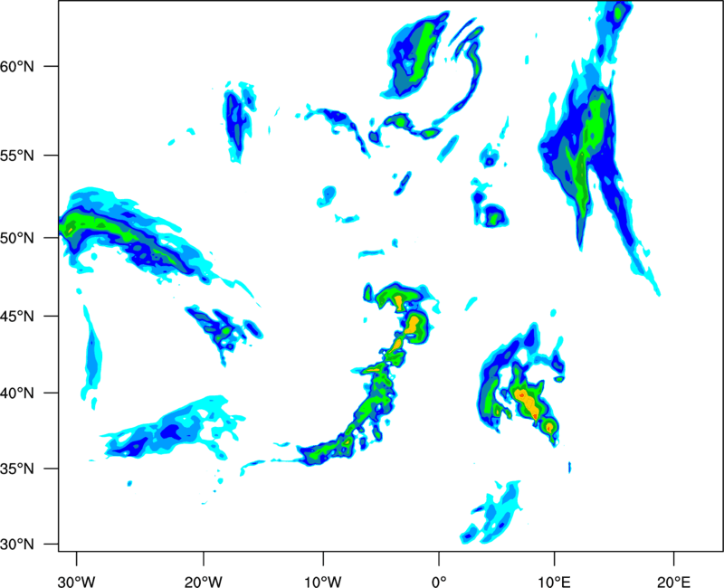Click the 30°W longitude label
The height and width of the screenshot is (588, 724).
(76, 582)
